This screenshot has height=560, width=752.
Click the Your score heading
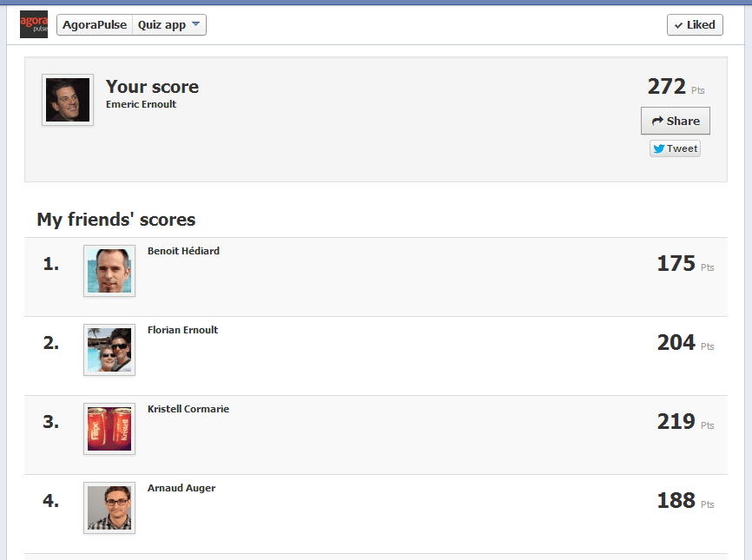(x=152, y=87)
